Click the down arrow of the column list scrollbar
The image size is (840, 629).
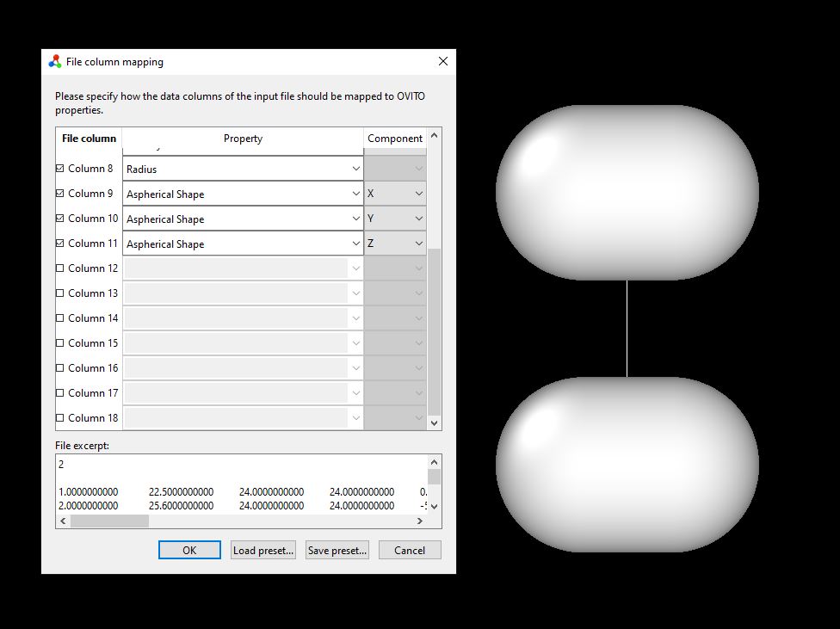point(434,423)
